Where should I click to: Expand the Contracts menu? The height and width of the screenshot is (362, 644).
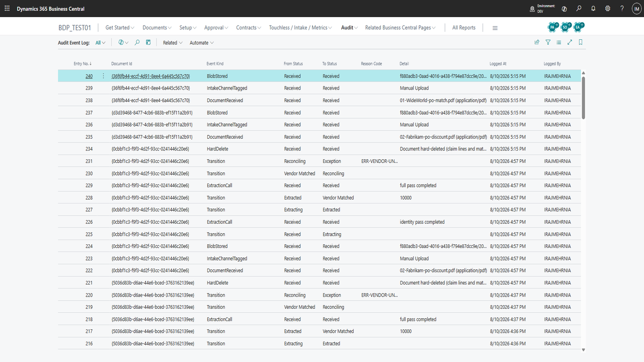click(x=249, y=28)
